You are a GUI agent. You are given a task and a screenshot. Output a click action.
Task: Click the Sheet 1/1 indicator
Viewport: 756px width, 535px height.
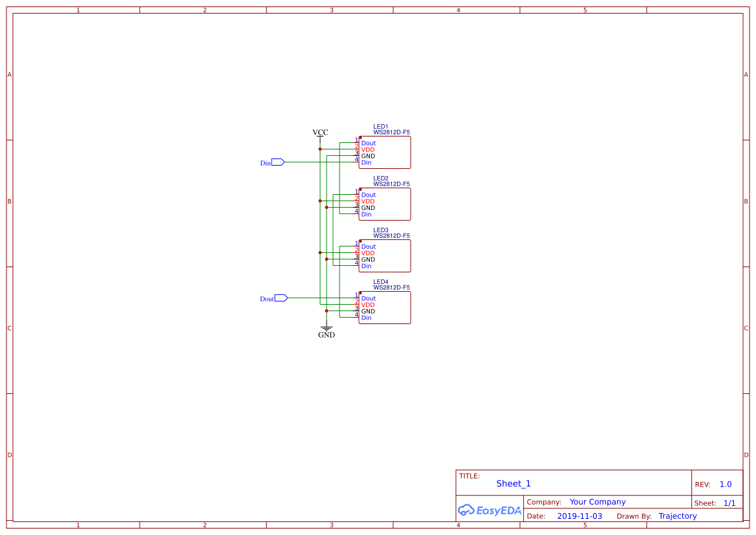731,503
